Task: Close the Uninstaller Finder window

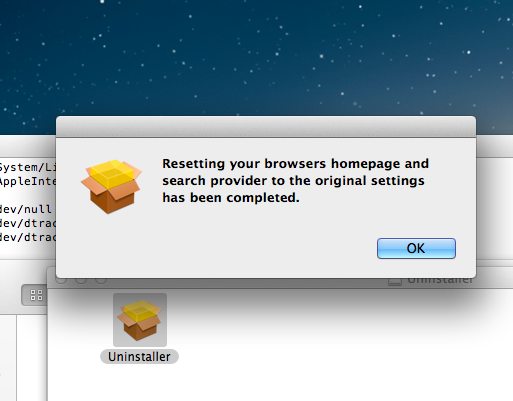Action: pyautogui.click(x=61, y=280)
